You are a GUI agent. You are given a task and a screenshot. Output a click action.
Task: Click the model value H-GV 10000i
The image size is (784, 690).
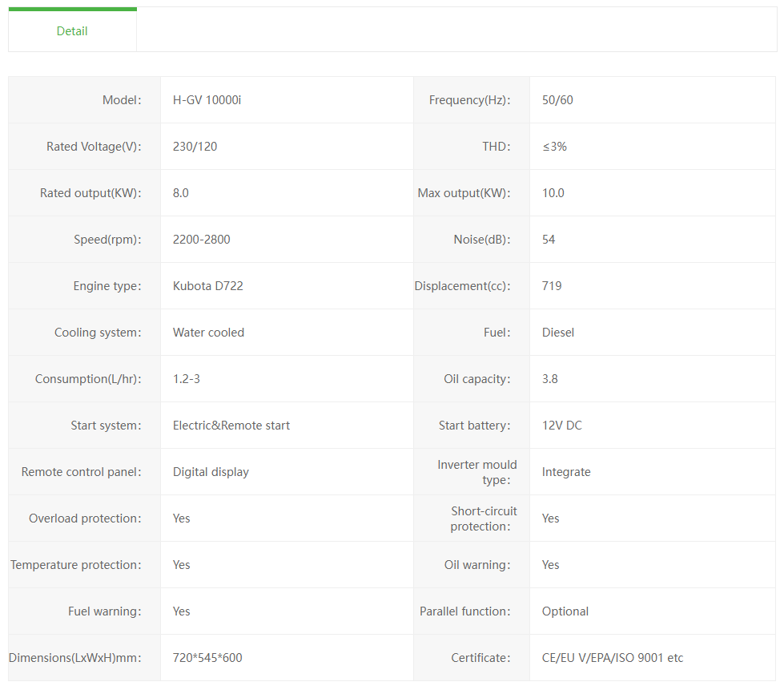coord(207,100)
